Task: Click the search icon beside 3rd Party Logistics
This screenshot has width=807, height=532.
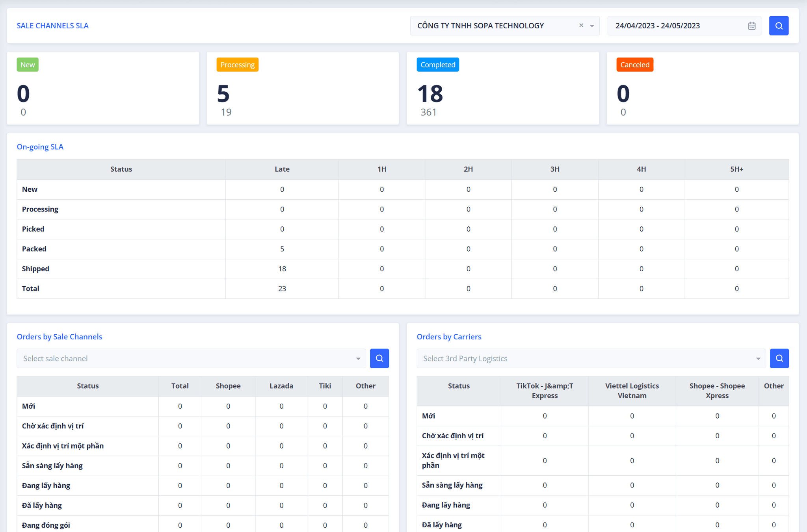Action: [779, 358]
